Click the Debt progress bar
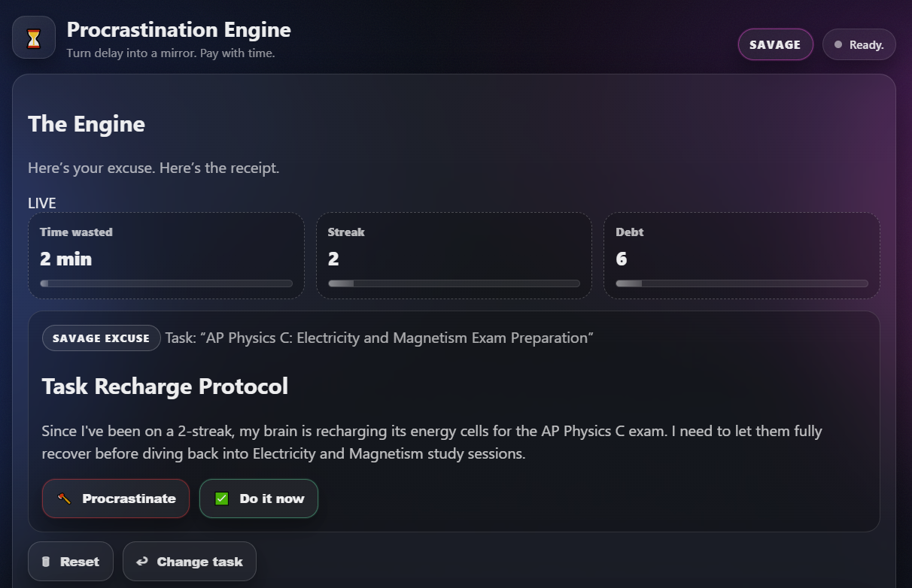This screenshot has width=912, height=588. tap(742, 283)
